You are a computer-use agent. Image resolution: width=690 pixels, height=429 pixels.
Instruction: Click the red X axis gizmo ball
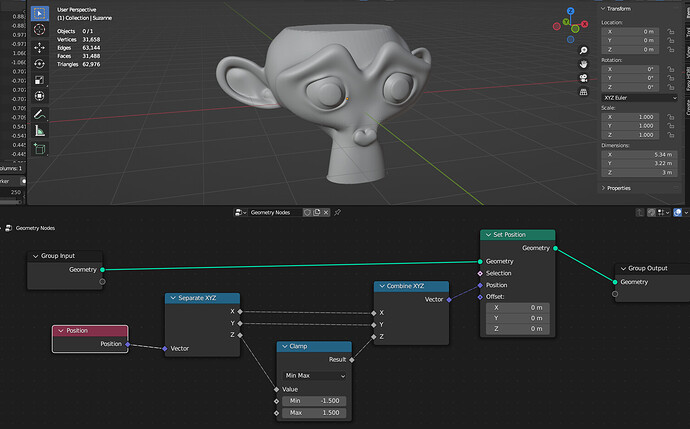click(x=584, y=24)
